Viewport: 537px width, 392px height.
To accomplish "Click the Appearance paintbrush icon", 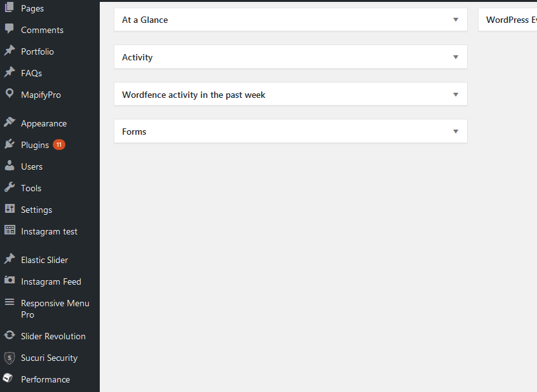I will click(x=10, y=123).
